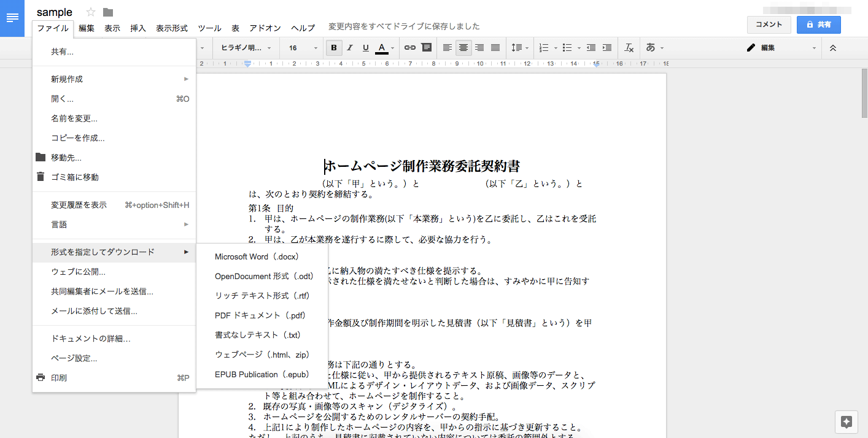Download as OpenDocument 形式 (.odt)
Viewport: 868px width, 438px height.
pyautogui.click(x=262, y=276)
